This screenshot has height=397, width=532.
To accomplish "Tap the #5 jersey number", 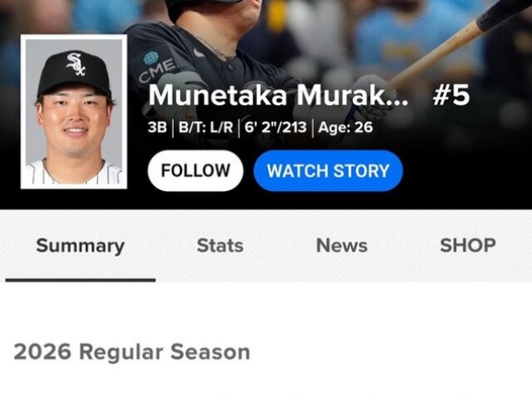I will click(x=452, y=95).
